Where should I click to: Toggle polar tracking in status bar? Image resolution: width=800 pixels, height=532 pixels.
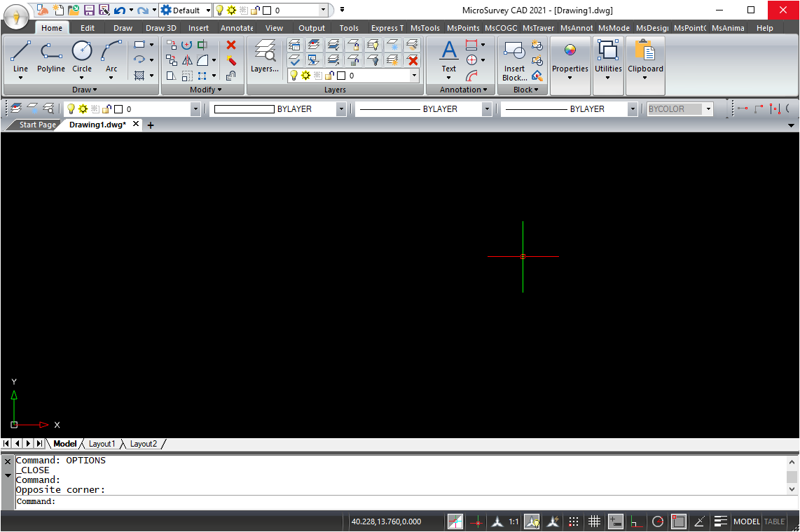pyautogui.click(x=658, y=521)
